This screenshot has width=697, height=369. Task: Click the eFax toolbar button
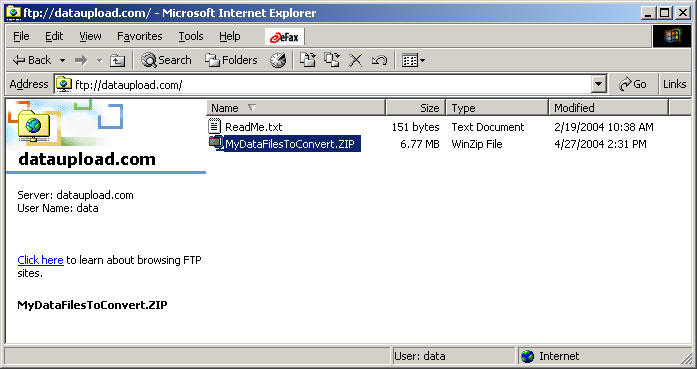point(284,37)
